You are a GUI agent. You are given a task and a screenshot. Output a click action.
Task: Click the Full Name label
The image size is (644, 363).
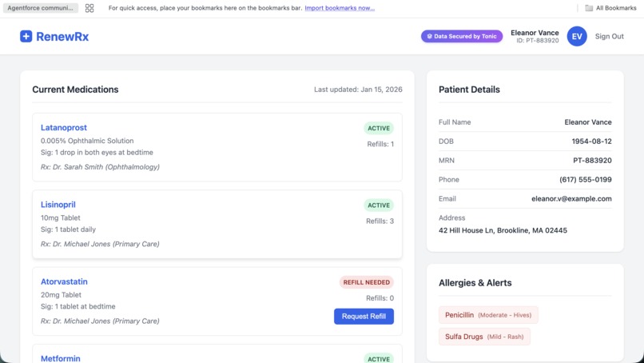pos(455,122)
